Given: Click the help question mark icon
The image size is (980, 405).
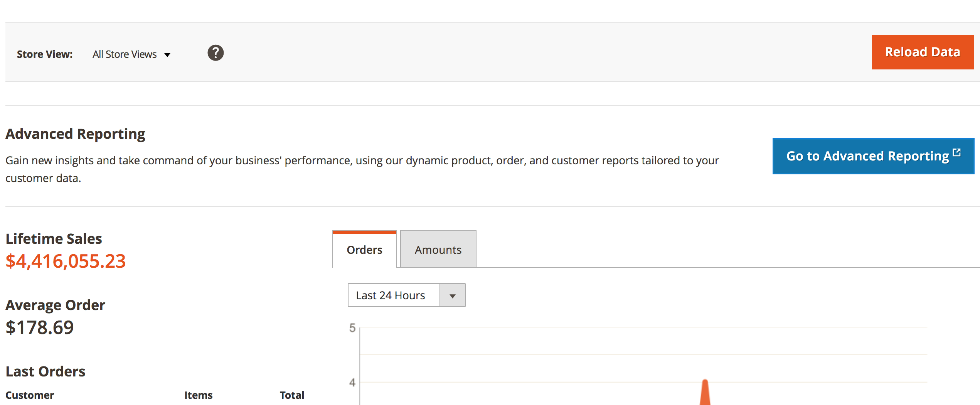Looking at the screenshot, I should click(x=216, y=53).
